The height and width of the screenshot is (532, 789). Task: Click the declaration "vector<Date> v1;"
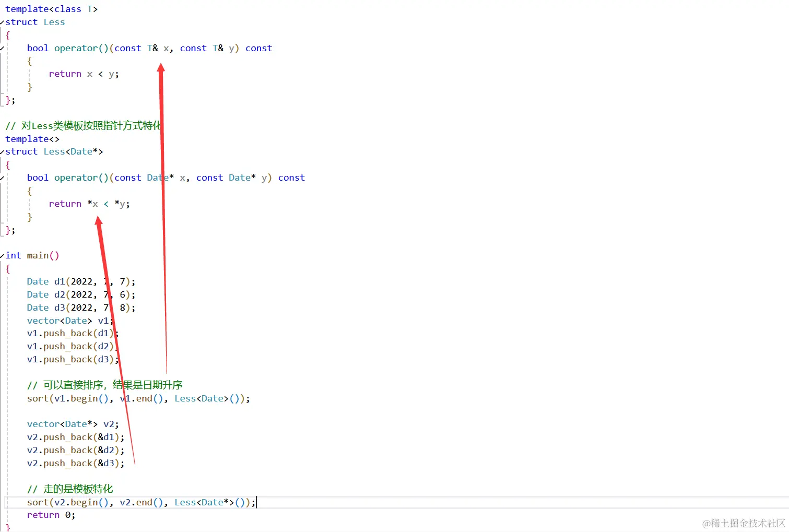(x=70, y=321)
